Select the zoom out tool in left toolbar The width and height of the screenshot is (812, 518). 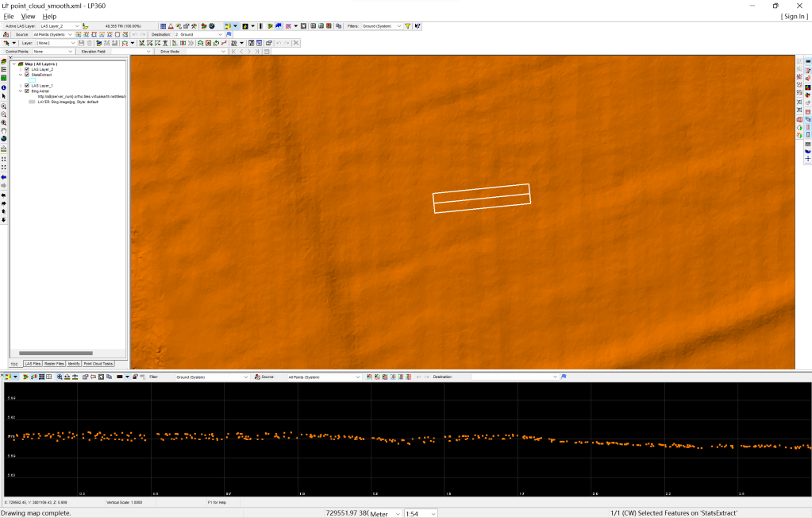pyautogui.click(x=4, y=114)
